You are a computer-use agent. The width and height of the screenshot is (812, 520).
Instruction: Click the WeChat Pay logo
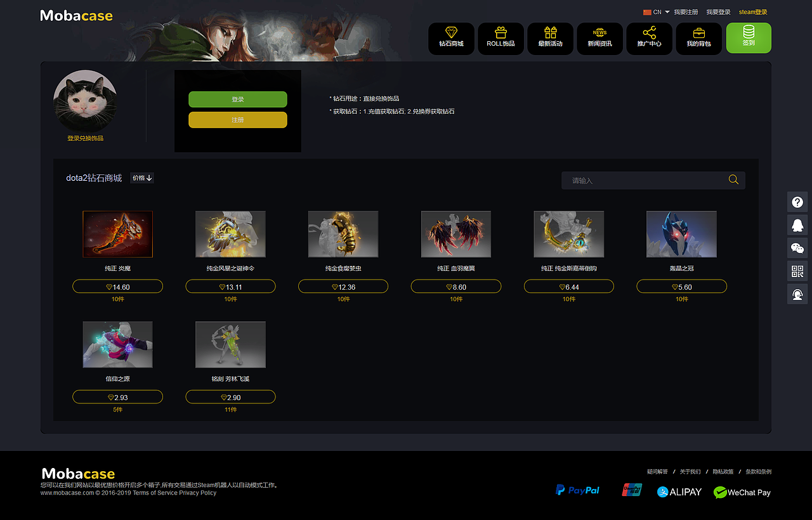(x=742, y=492)
